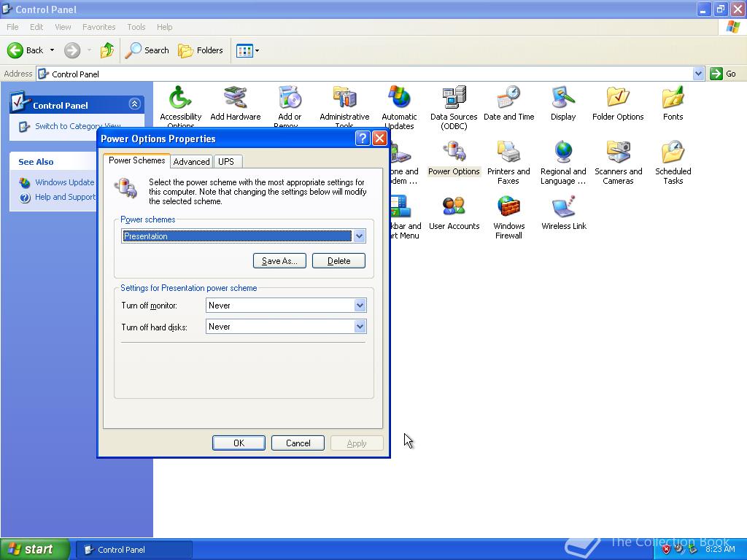Collapse the Control Panel sidebar section

(x=134, y=104)
